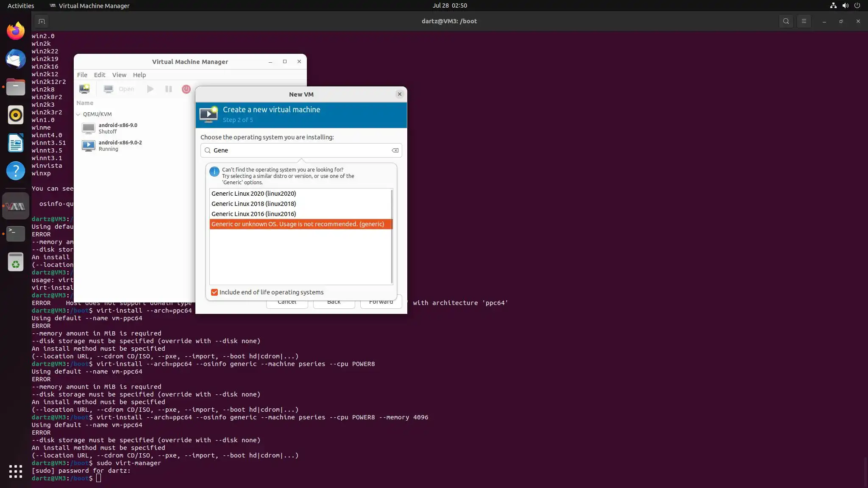
Task: Open the system status menu
Action: (845, 6)
